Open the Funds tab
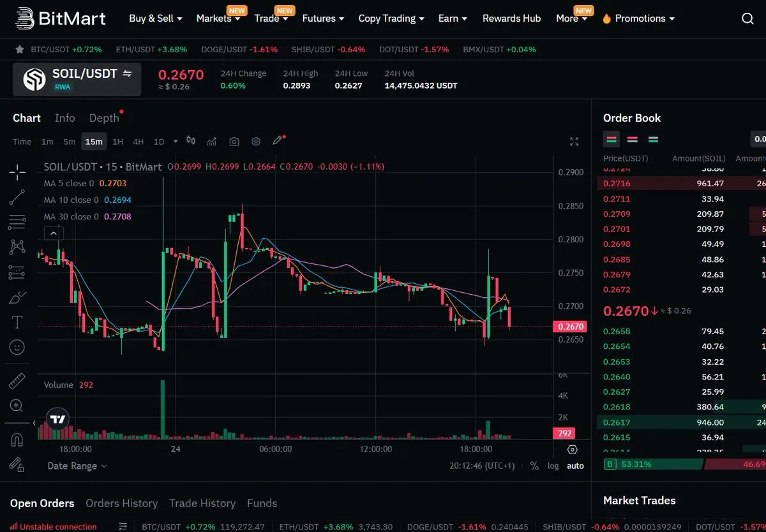Image resolution: width=766 pixels, height=532 pixels. pos(262,503)
